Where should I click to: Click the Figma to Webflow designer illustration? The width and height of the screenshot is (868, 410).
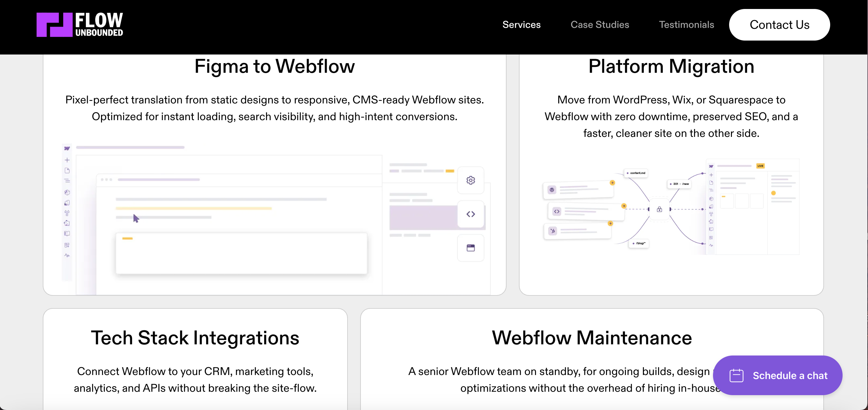pos(276,220)
